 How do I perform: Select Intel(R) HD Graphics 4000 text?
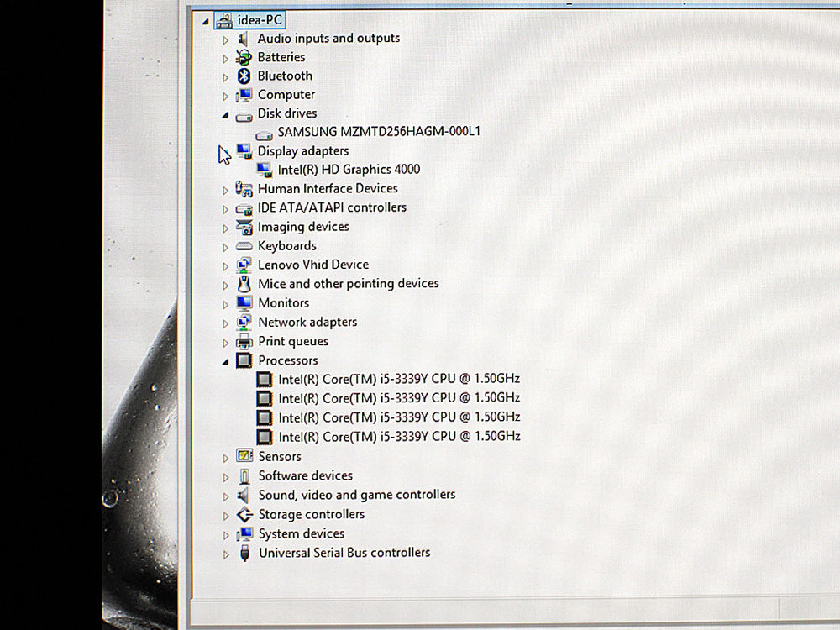(349, 170)
